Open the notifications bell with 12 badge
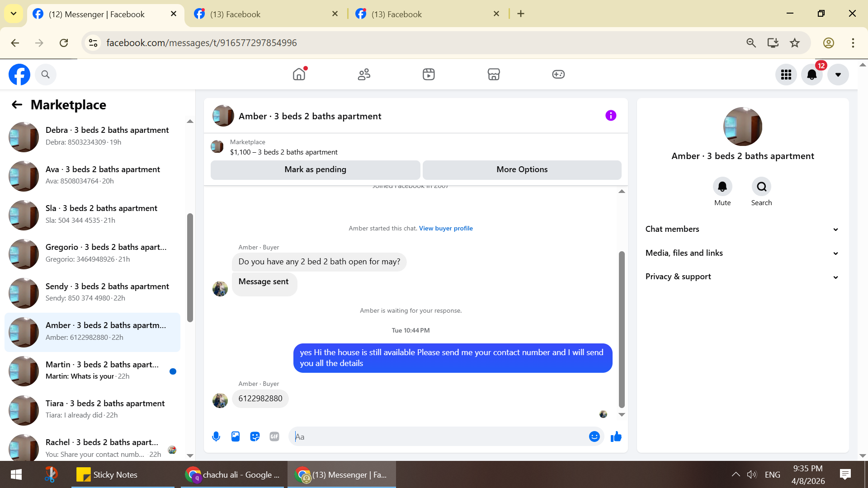This screenshot has width=868, height=488. click(812, 75)
